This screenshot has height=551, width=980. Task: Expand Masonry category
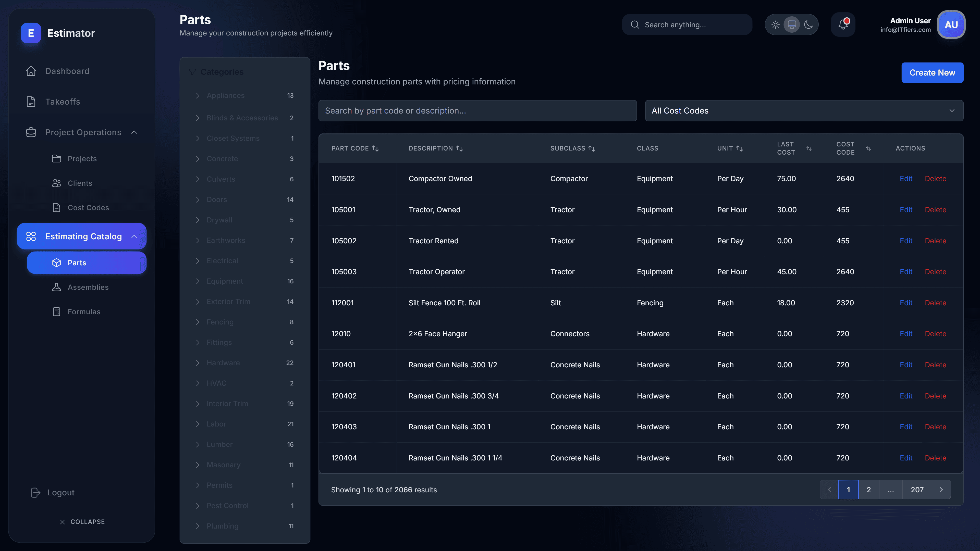(x=198, y=465)
